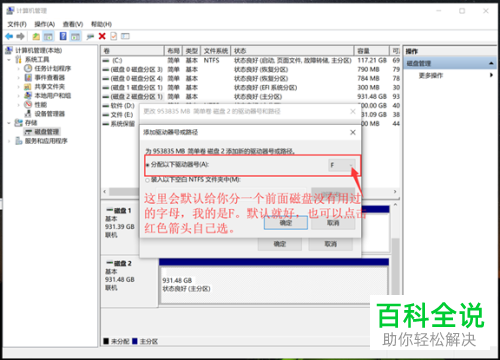Viewport: 500px width, 360px height.
Task: Click 确定 in the 添加驱动器号或路径 dialog
Action: [286, 223]
